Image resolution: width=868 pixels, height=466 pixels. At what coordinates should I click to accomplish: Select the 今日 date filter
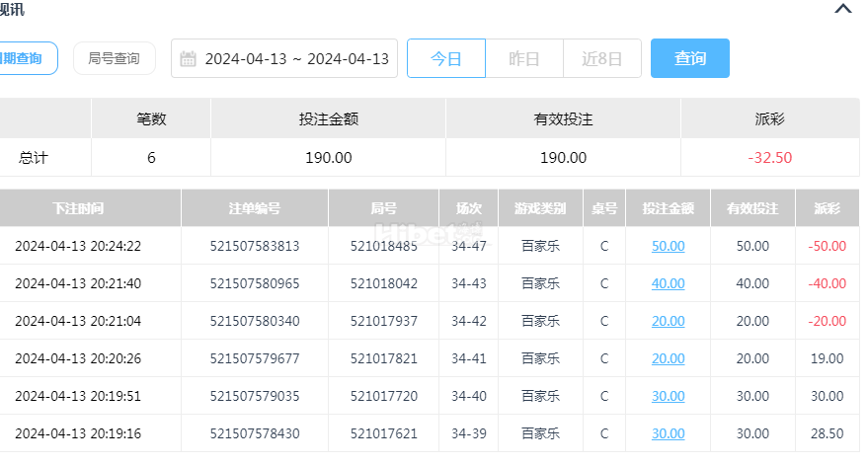(446, 58)
